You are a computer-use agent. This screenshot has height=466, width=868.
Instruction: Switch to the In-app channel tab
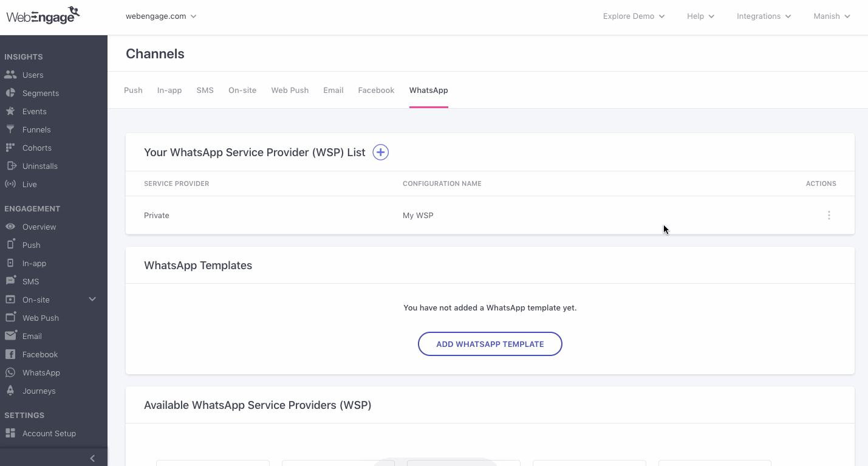[169, 90]
